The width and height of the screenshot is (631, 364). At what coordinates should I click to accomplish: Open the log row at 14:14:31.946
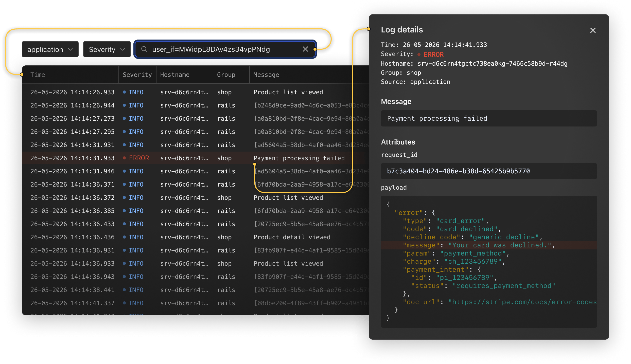(195, 171)
